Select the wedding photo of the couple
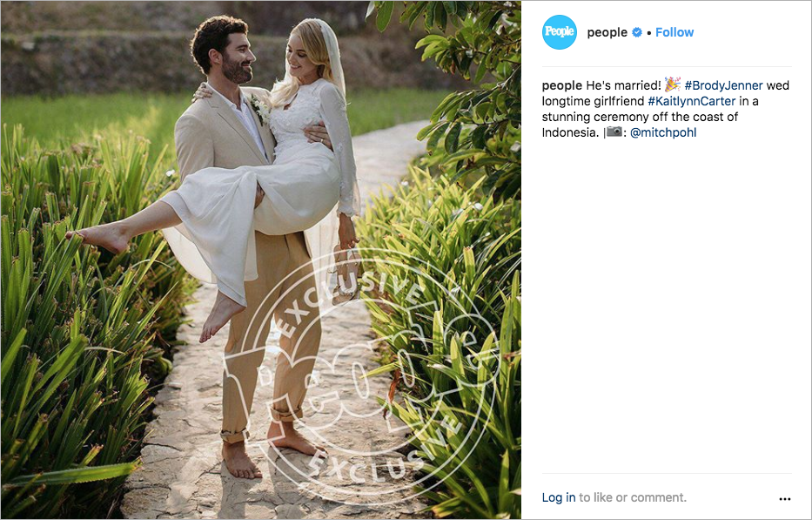The image size is (812, 520). click(x=261, y=260)
